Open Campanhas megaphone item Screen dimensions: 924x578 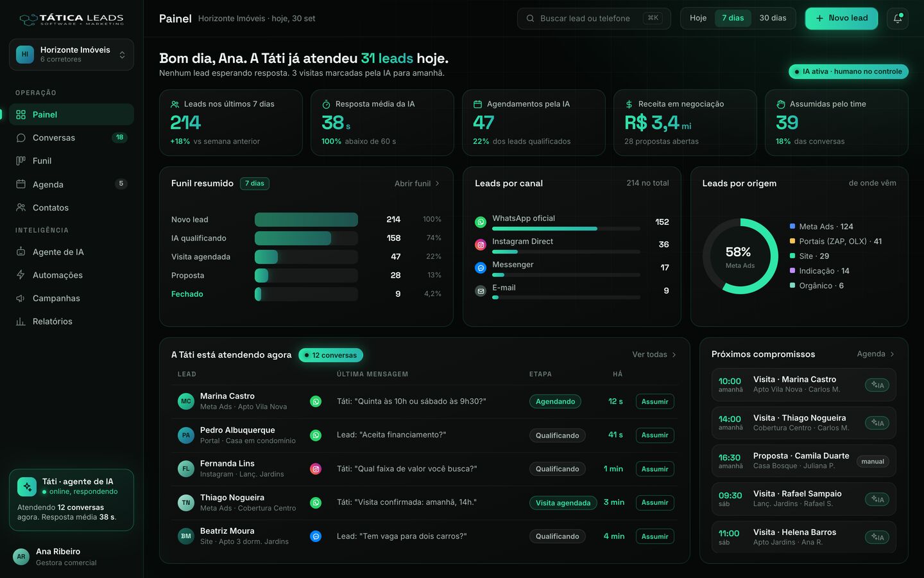tap(71, 298)
